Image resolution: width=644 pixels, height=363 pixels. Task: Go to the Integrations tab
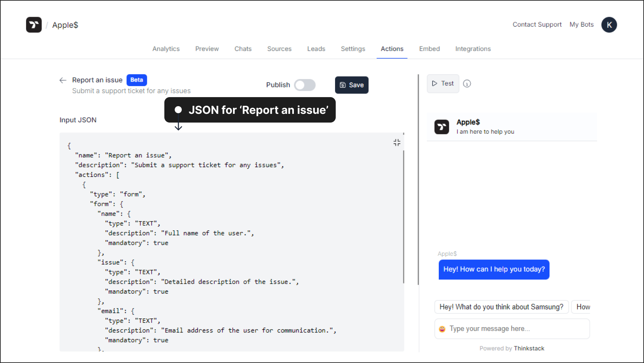[x=473, y=49]
